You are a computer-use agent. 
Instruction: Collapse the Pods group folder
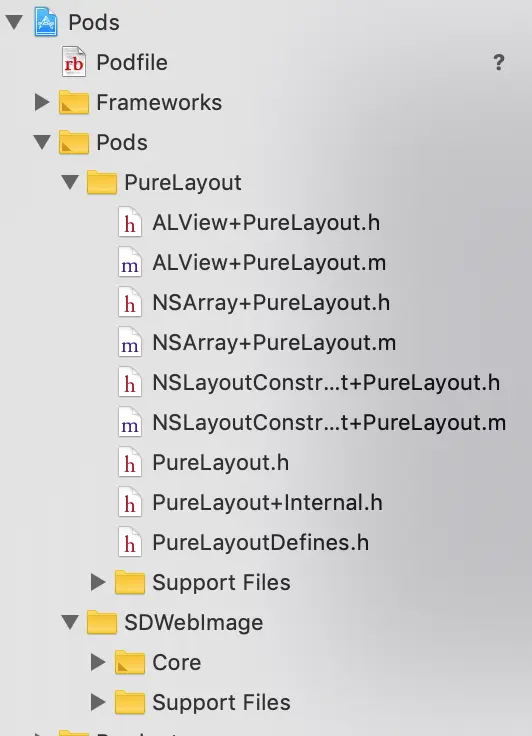(42, 142)
